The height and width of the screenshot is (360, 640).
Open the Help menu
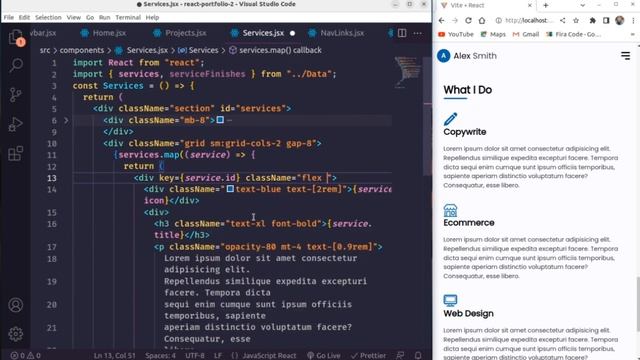(x=152, y=18)
